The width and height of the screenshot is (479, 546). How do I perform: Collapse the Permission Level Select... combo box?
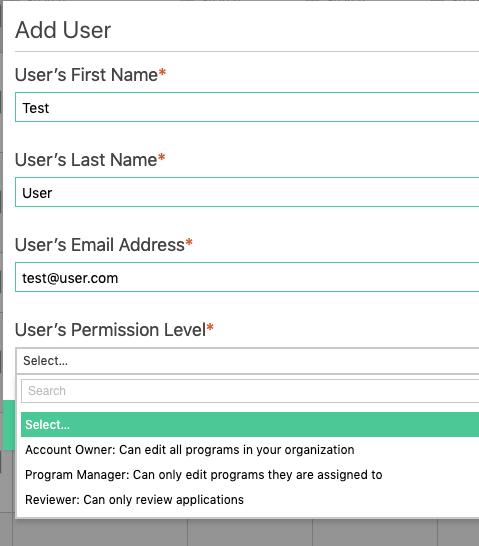coord(248,361)
